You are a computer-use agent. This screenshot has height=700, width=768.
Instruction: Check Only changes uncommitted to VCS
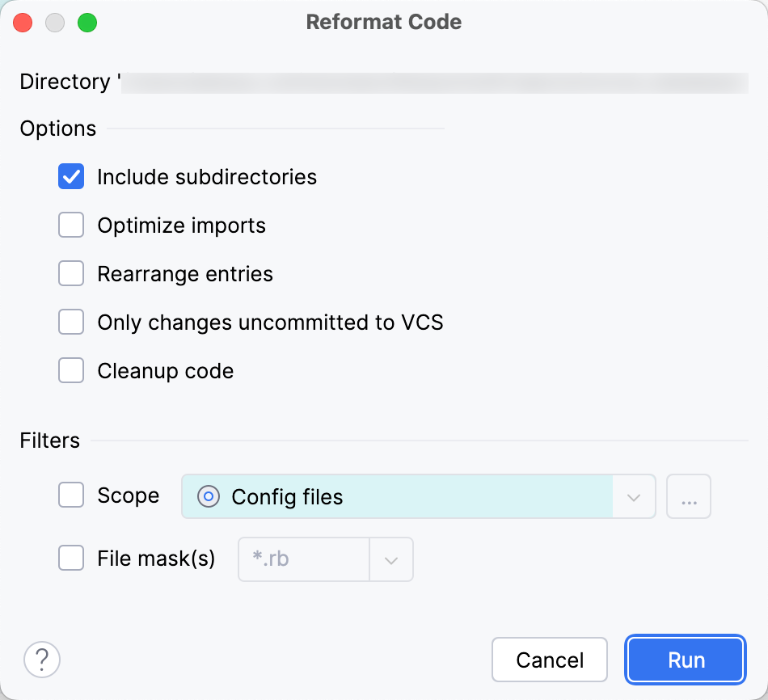tap(71, 322)
